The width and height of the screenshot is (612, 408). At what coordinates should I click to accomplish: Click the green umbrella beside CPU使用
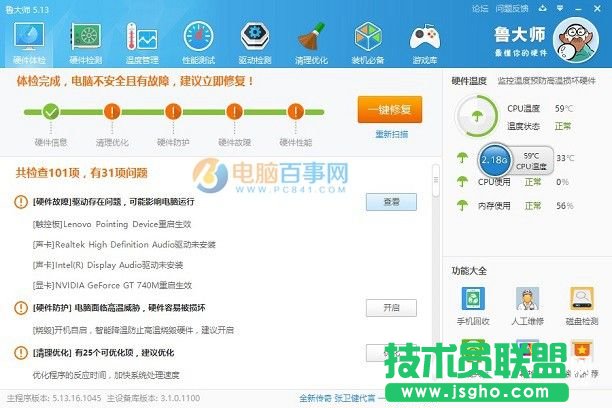(463, 182)
